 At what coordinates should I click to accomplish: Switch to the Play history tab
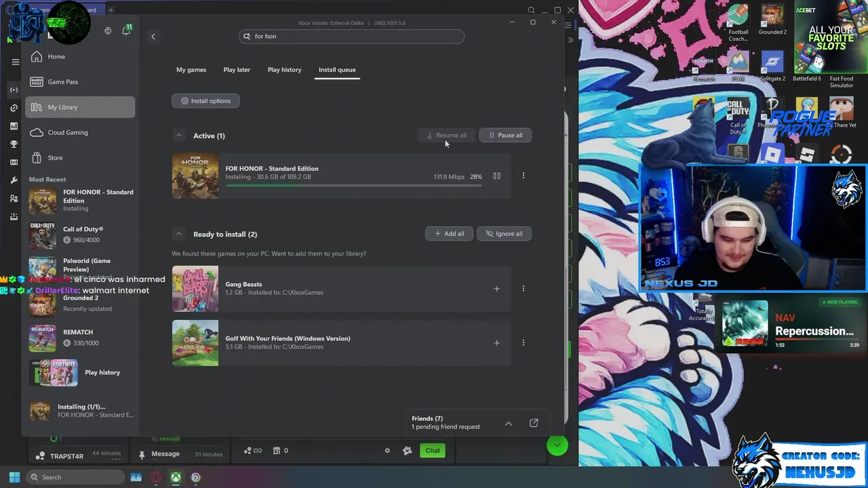[x=284, y=70]
